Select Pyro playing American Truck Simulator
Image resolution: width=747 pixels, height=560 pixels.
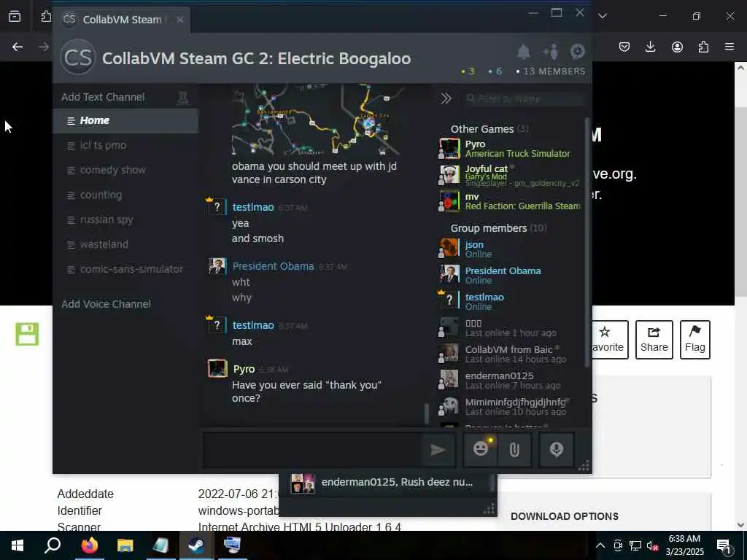pyautogui.click(x=511, y=149)
